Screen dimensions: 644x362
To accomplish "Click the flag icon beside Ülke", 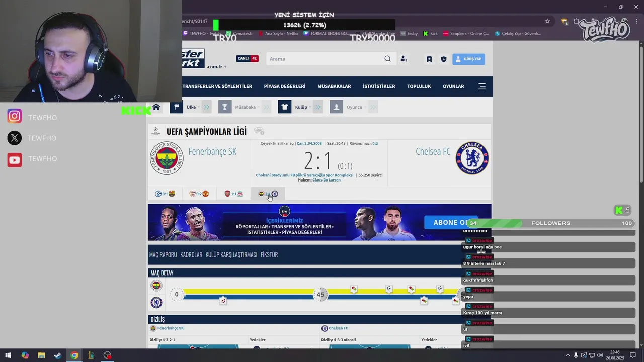I will point(176,107).
